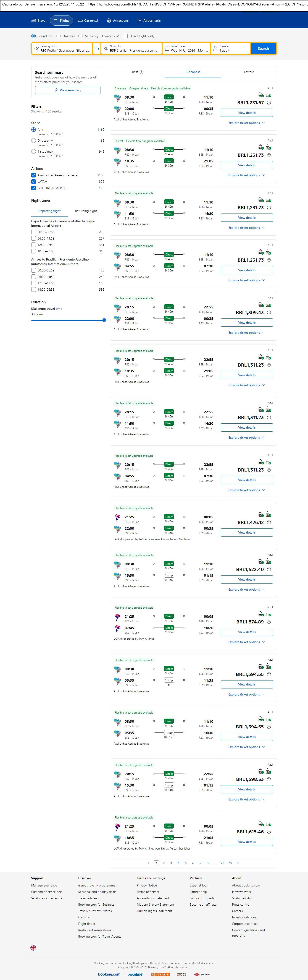The image size is (308, 980).
Task: Click the UK flag language icon
Action: tap(33, 948)
